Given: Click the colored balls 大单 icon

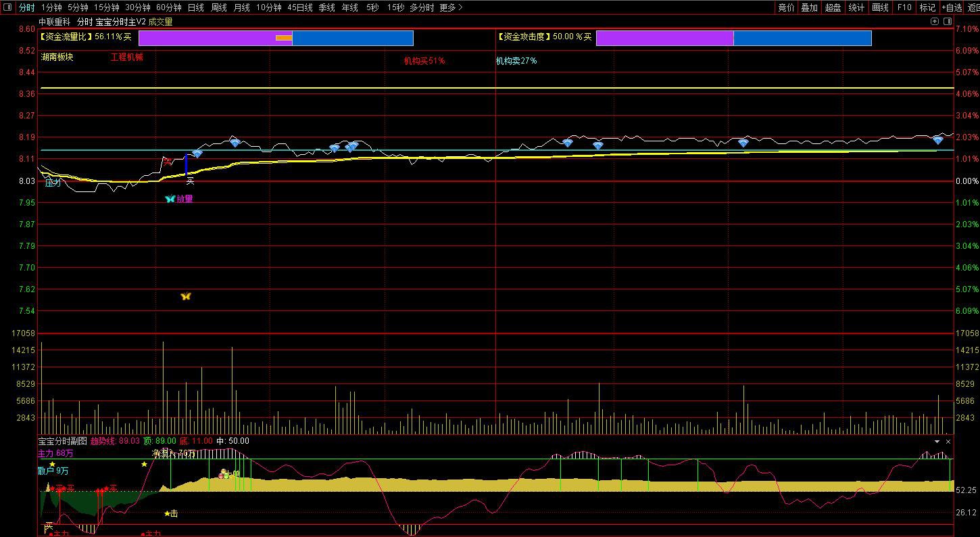Looking at the screenshot, I should [x=224, y=473].
